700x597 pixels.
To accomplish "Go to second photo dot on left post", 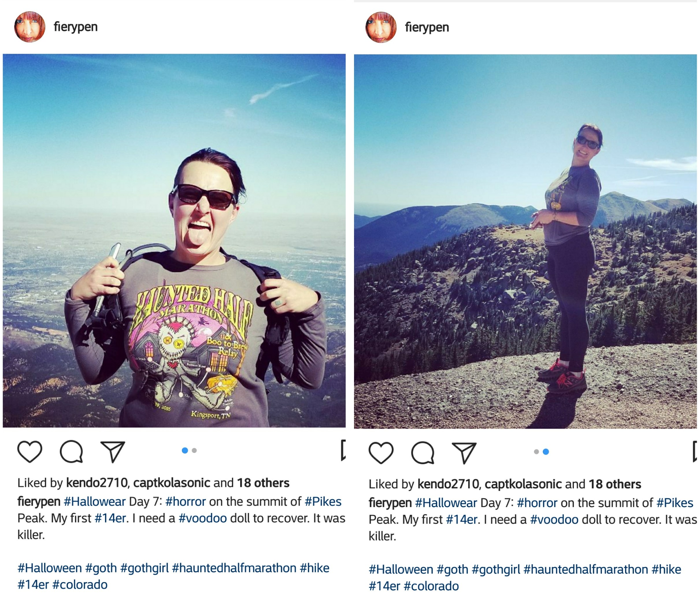I will click(194, 450).
